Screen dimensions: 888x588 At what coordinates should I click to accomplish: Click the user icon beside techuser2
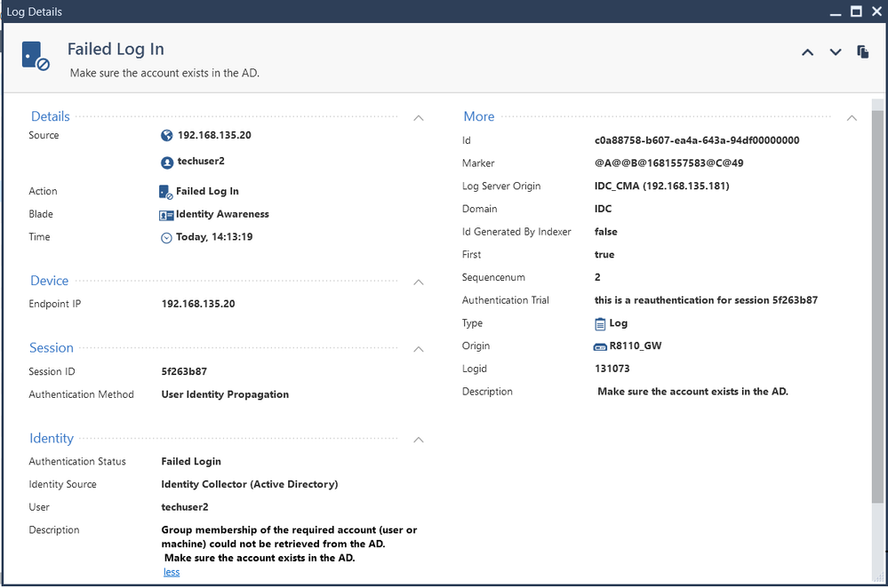coord(166,163)
